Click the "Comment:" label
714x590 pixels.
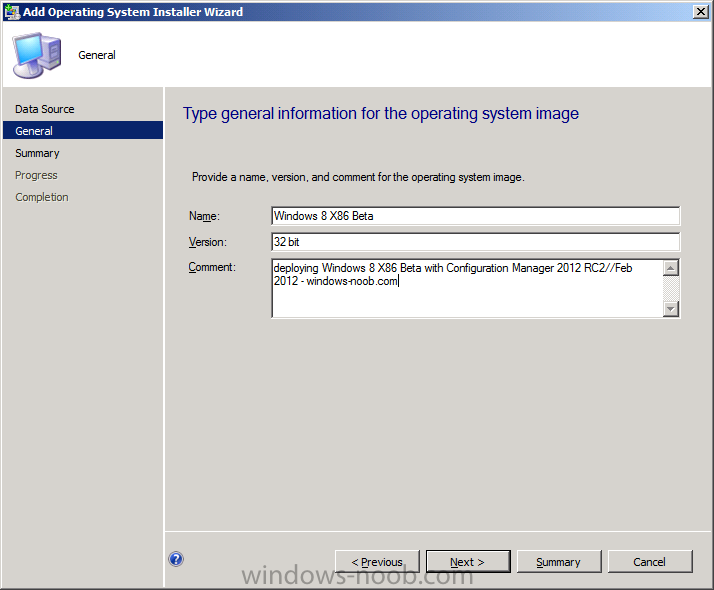click(x=212, y=267)
